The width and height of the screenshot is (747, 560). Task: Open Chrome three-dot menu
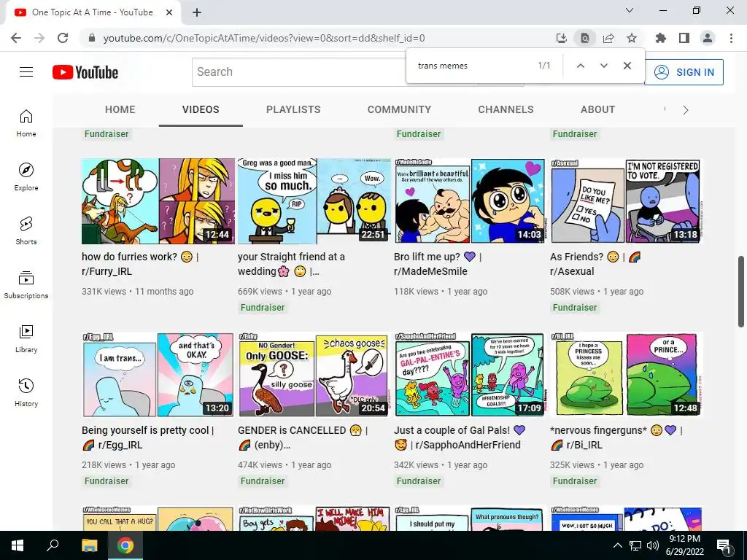coord(731,38)
